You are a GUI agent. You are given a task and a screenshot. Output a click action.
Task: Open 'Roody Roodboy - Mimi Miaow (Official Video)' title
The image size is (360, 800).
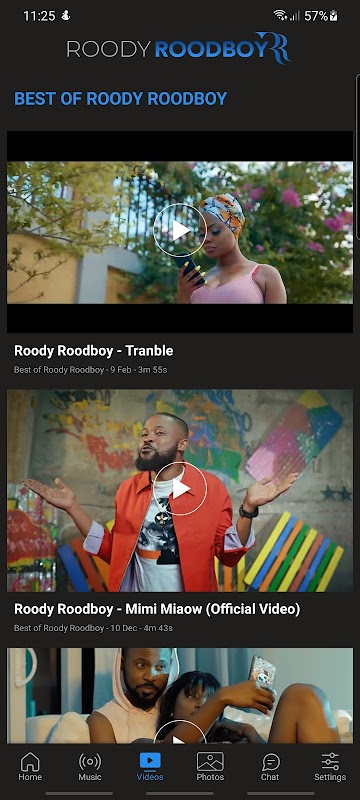tap(157, 609)
